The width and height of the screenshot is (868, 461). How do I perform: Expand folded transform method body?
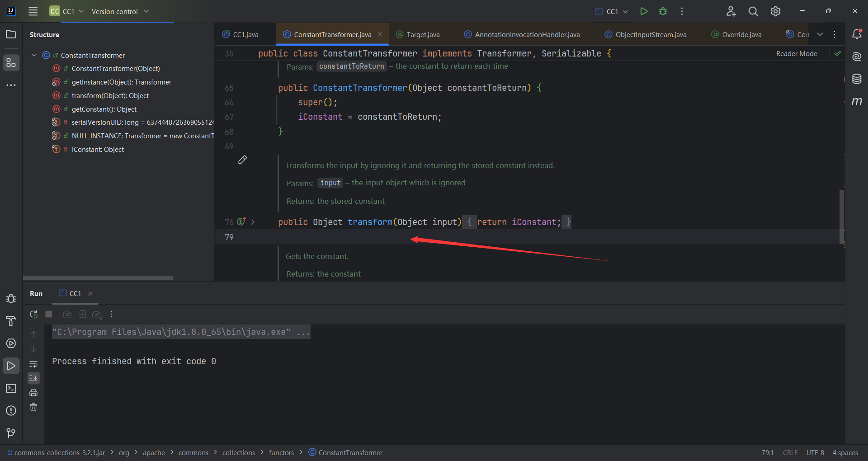253,222
